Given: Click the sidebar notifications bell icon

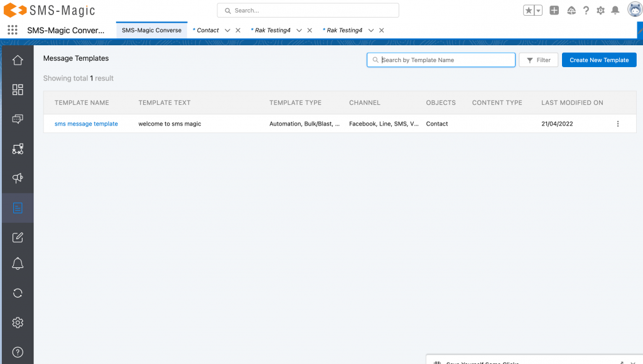Looking at the screenshot, I should tap(18, 264).
